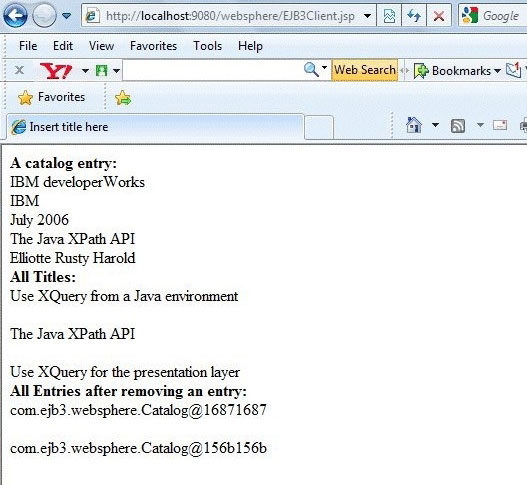This screenshot has width=527, height=485.
Task: Click the 'All Titles:' heading
Action: pyautogui.click(x=43, y=277)
